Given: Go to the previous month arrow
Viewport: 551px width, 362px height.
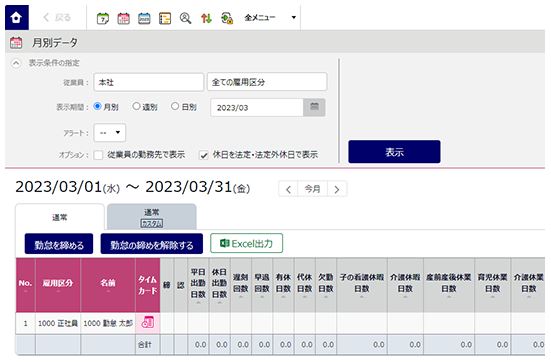Looking at the screenshot, I should [289, 189].
